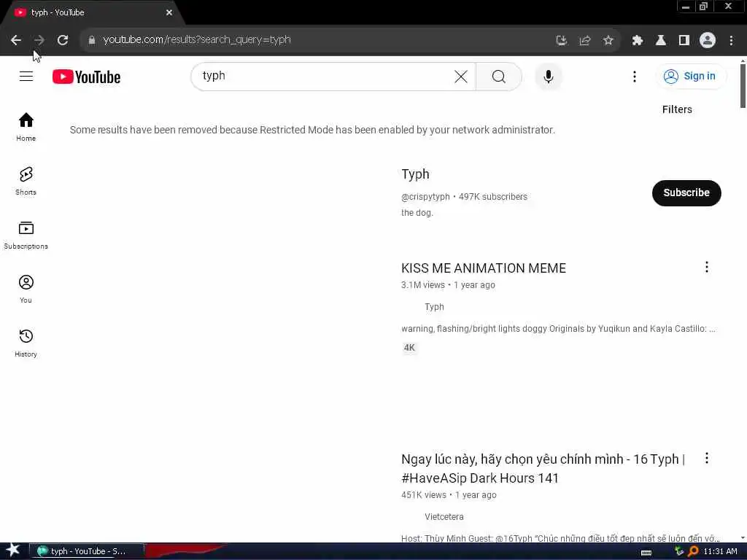Screen dimensions: 747x560
Task: Click the taskbar clock showing 11:31 AM
Action: [x=720, y=551]
